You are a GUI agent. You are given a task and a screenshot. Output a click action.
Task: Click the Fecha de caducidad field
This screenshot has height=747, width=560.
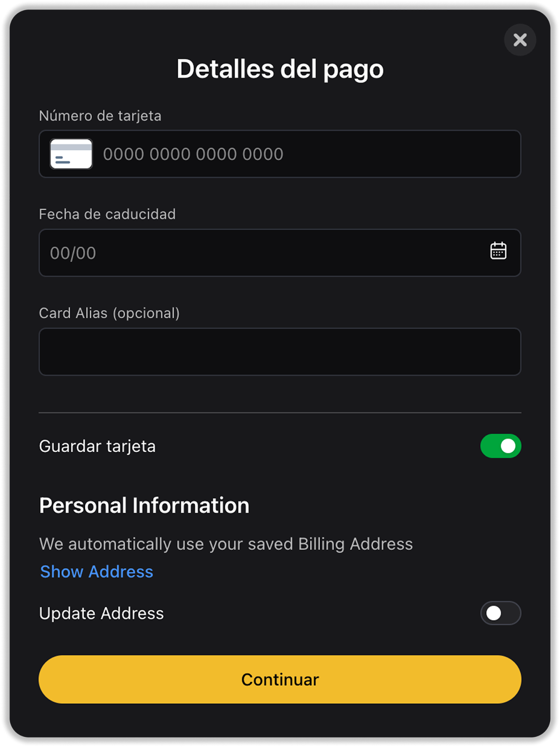coord(262,253)
